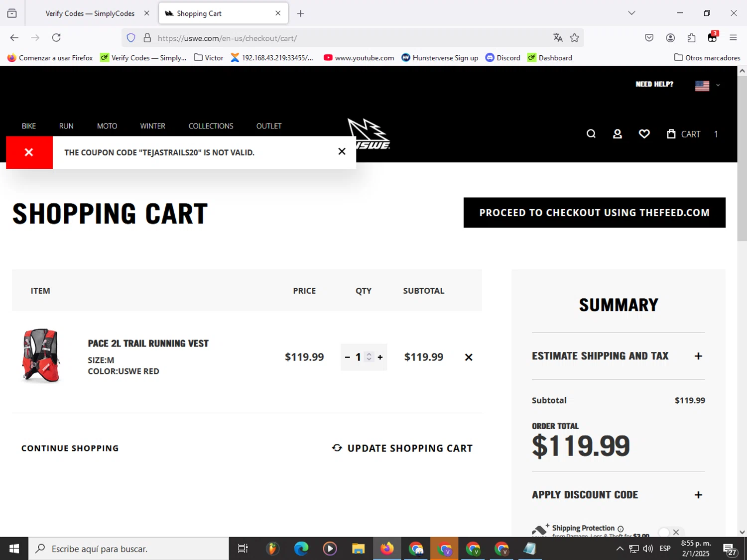Click Need Help link

click(x=654, y=84)
